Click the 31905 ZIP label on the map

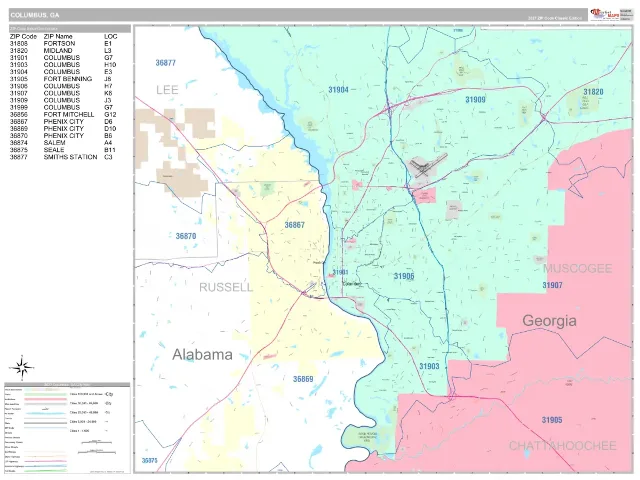click(x=552, y=420)
